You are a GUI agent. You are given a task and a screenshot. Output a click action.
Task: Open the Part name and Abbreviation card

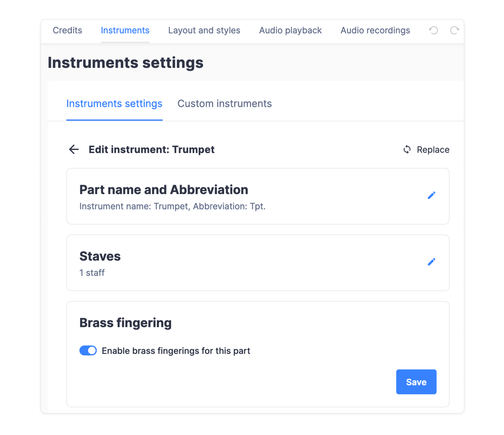click(258, 196)
